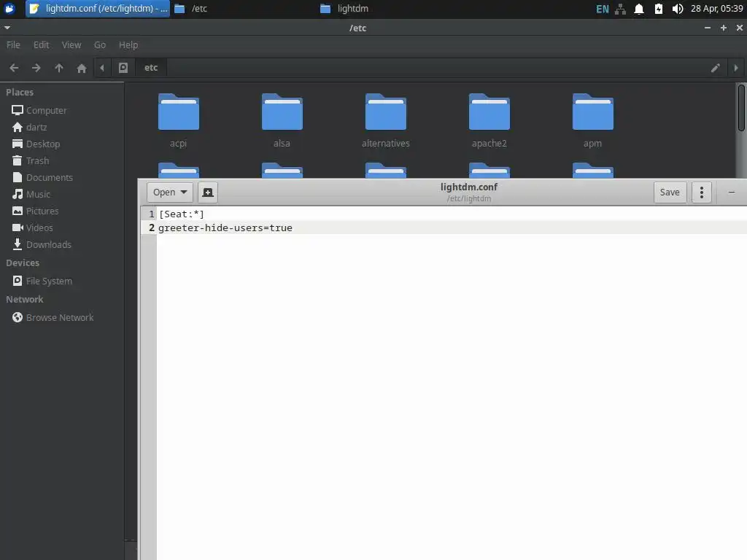Open Trash in Places sidebar
This screenshot has width=747, height=560.
(31, 161)
